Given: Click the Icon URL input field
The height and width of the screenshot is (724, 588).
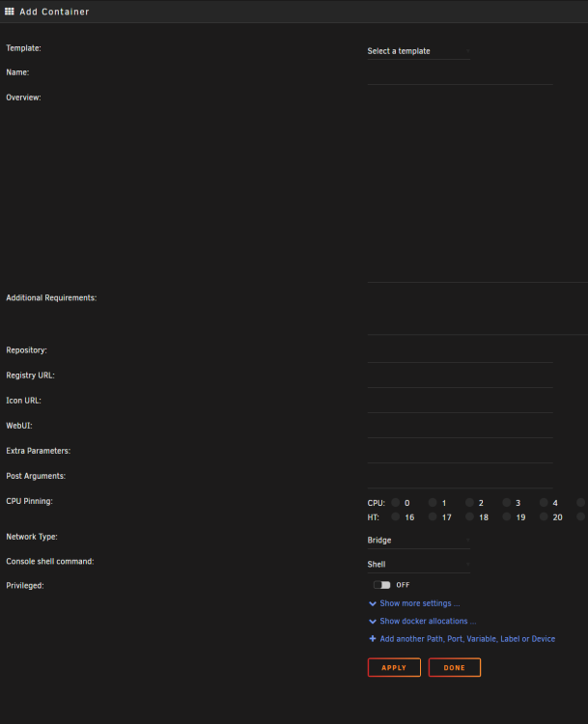Looking at the screenshot, I should pyautogui.click(x=460, y=404).
